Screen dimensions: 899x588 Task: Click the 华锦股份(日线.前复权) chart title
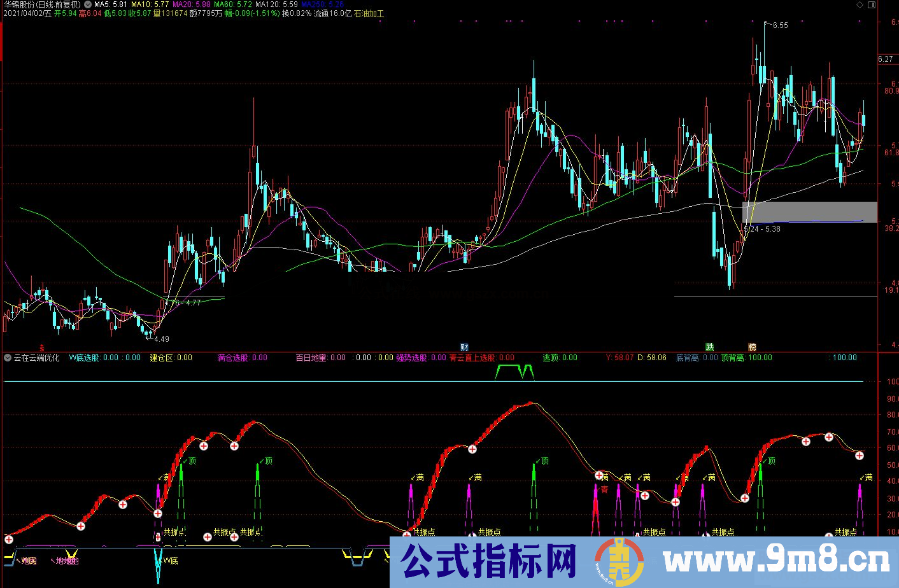pyautogui.click(x=41, y=4)
